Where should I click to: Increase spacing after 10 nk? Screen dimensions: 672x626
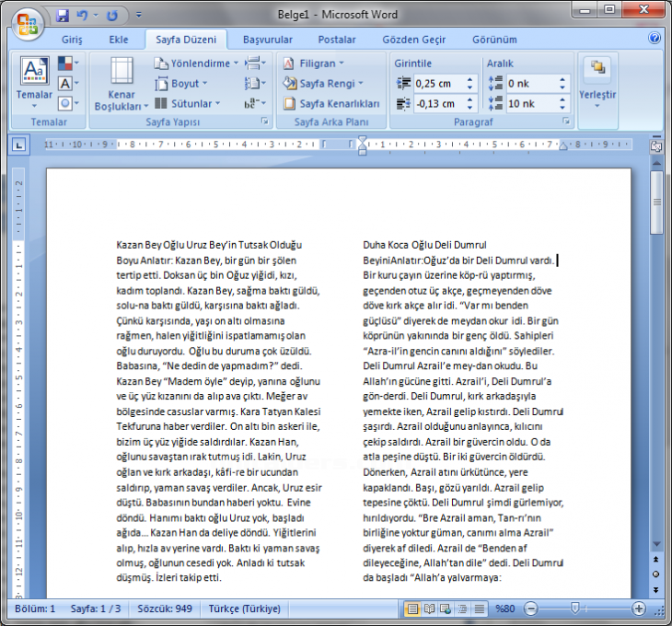tap(562, 99)
